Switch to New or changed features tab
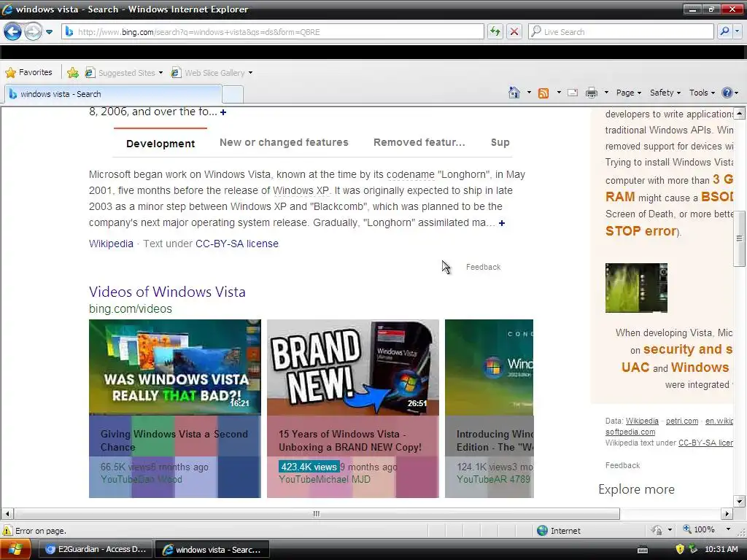Viewport: 747px width, 560px height. [x=284, y=142]
